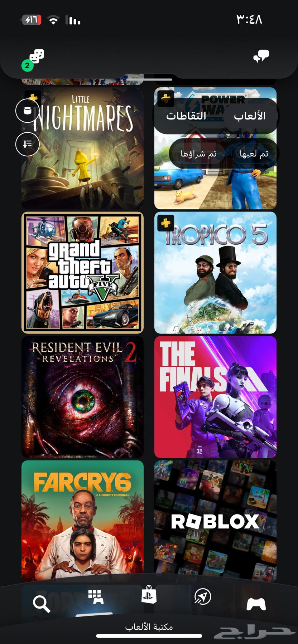The height and width of the screenshot is (644, 298).
Task: Open the sort order icon
Action: click(28, 144)
